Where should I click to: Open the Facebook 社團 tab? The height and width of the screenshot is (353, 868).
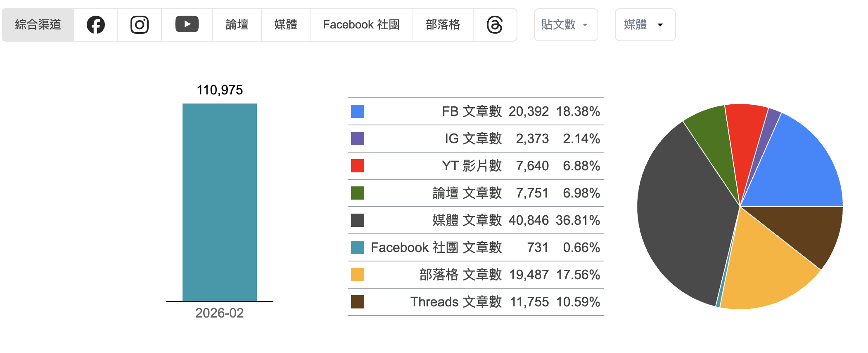pyautogui.click(x=361, y=25)
